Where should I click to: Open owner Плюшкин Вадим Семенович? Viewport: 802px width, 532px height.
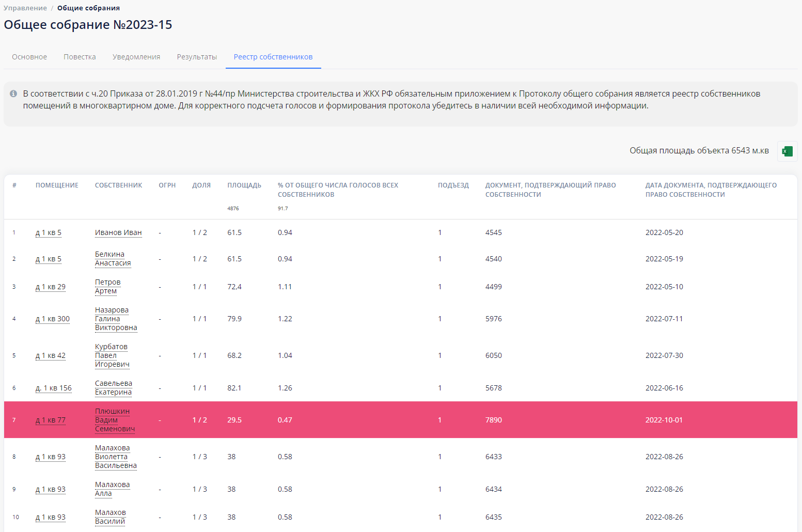click(115, 420)
